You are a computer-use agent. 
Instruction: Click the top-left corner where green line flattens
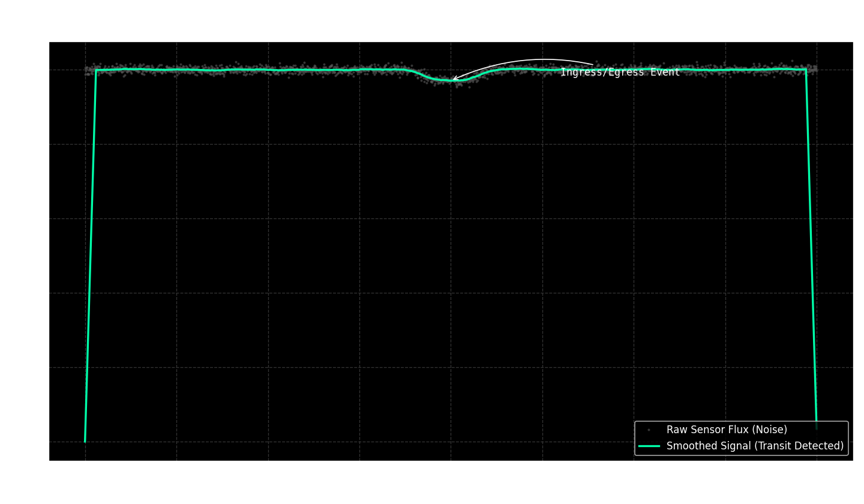click(96, 70)
